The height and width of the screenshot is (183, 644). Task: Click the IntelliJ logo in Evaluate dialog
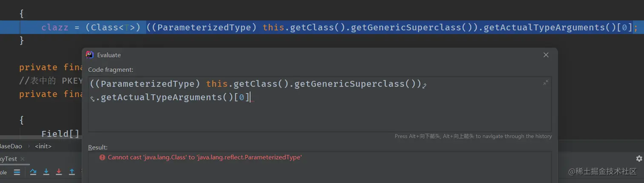coord(90,55)
